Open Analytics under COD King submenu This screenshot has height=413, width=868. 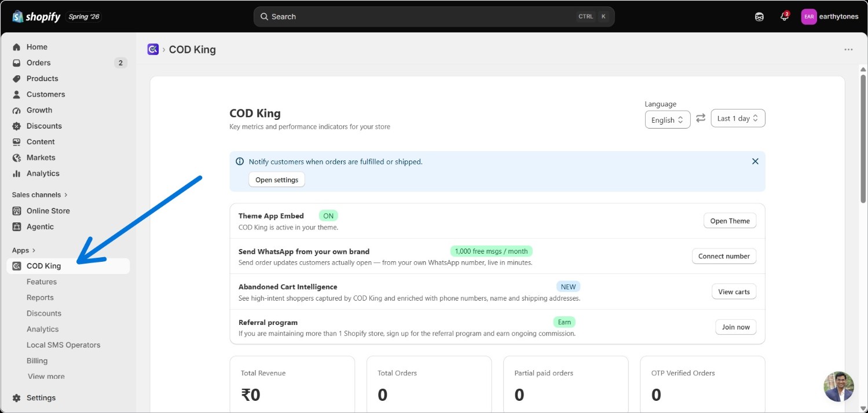point(43,329)
